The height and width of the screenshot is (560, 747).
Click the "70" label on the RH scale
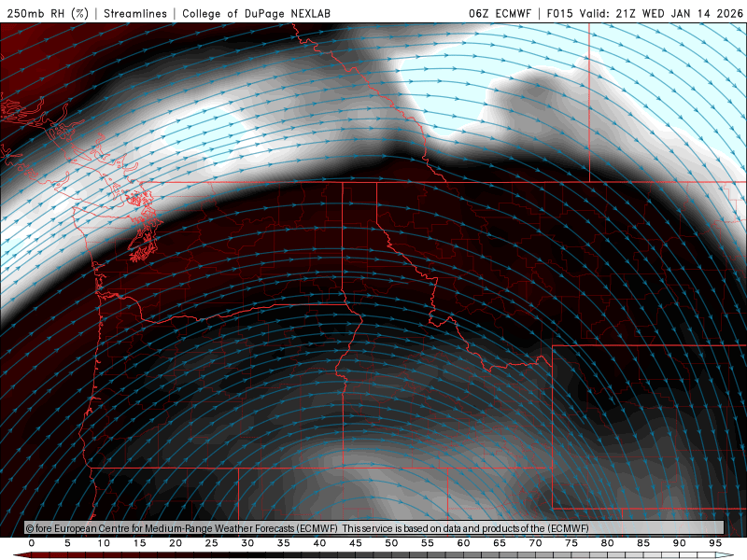pos(535,543)
